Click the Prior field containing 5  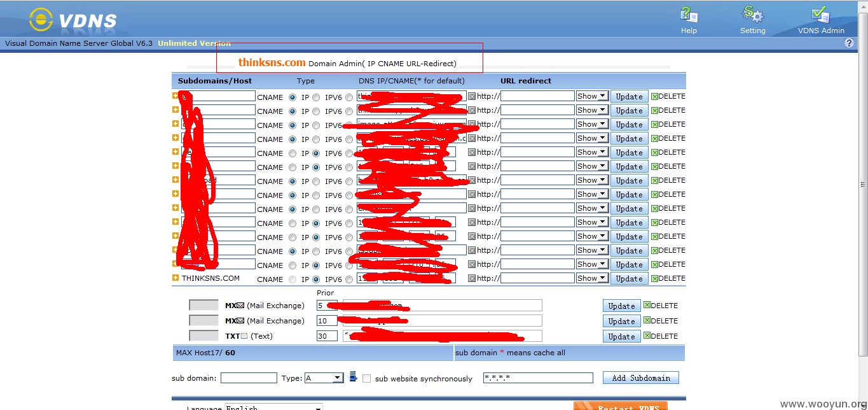pyautogui.click(x=327, y=306)
